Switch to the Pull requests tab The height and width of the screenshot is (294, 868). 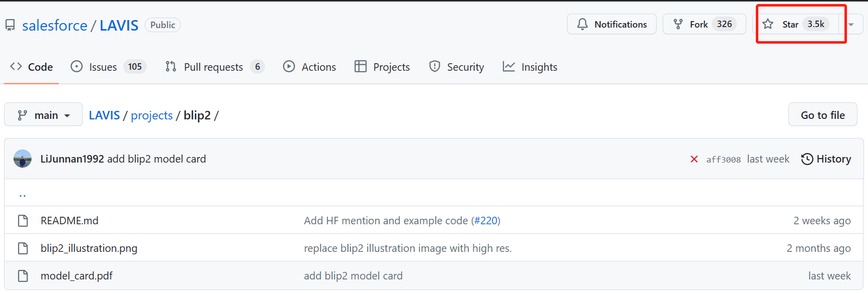pyautogui.click(x=215, y=67)
